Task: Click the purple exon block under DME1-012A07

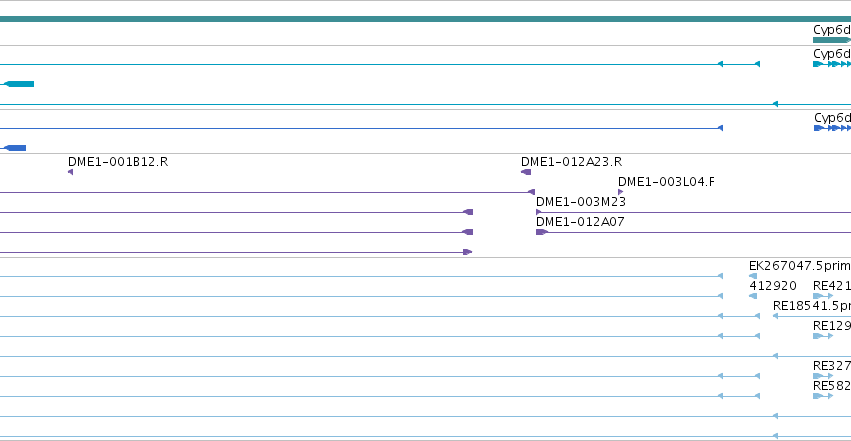Action: click(542, 232)
